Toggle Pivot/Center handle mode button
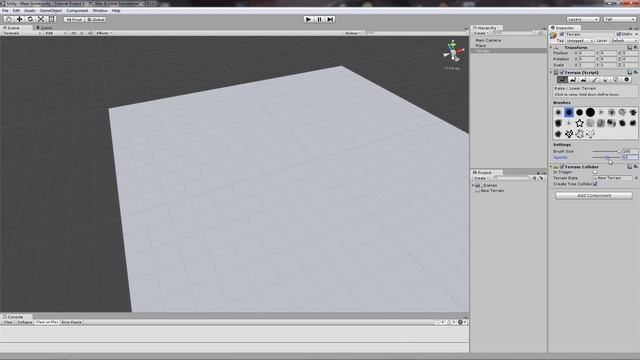This screenshot has height=360, width=640. [x=74, y=19]
